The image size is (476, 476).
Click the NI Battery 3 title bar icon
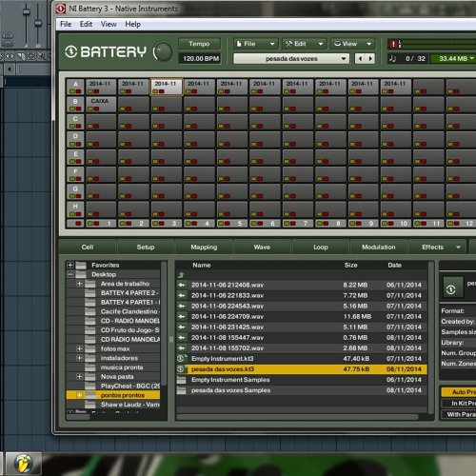pyautogui.click(x=61, y=9)
